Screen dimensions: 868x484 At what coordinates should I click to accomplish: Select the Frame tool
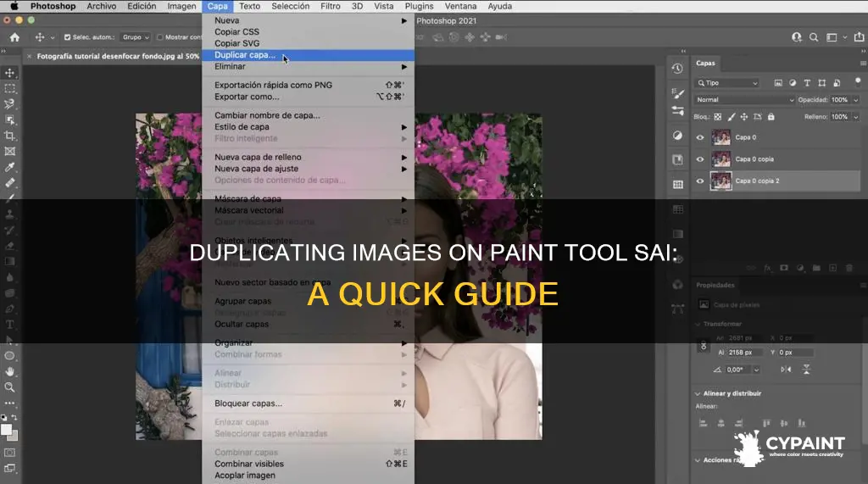tap(10, 151)
